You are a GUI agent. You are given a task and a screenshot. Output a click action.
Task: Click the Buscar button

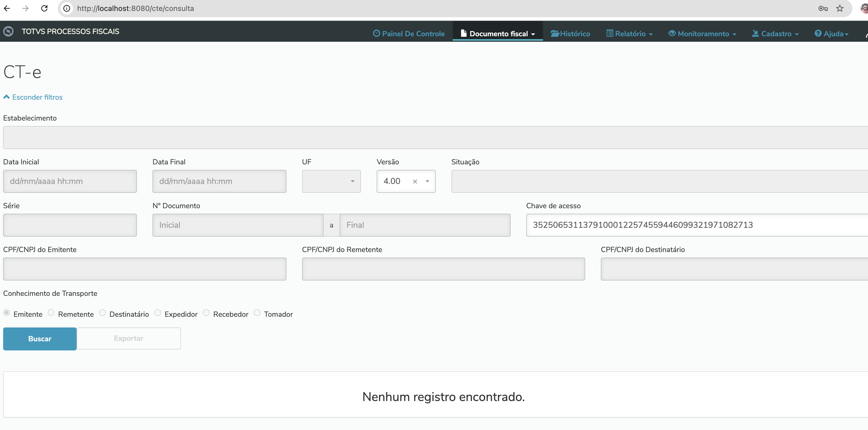(x=40, y=339)
